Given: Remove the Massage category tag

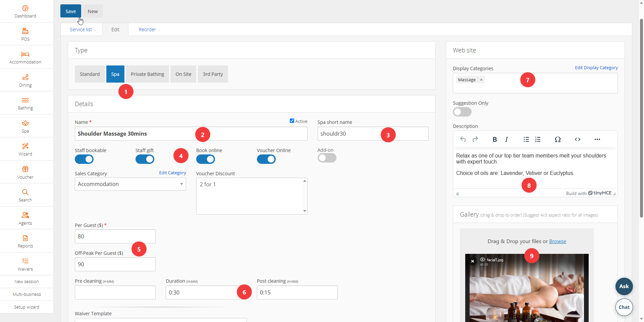Looking at the screenshot, I should [481, 80].
